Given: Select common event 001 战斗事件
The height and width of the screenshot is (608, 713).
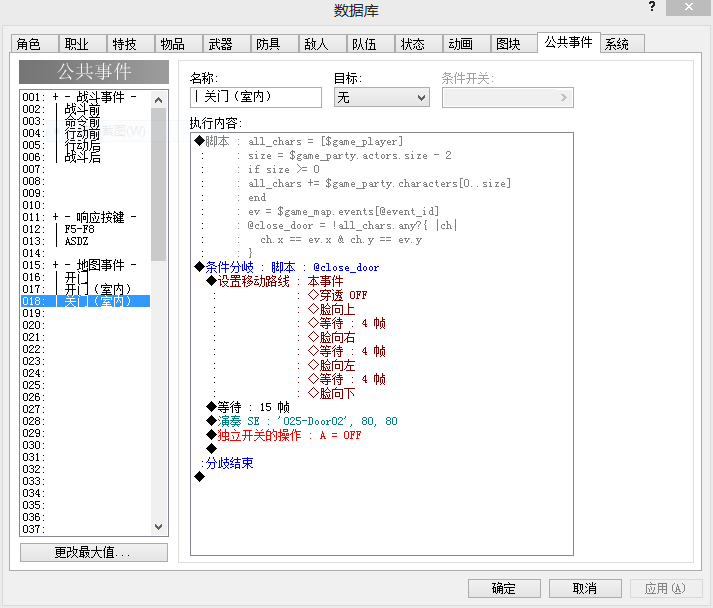Looking at the screenshot, I should point(85,97).
